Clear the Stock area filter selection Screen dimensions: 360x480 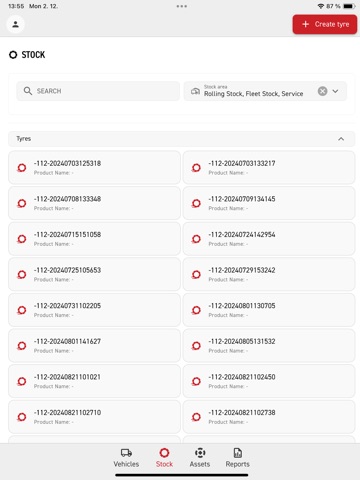(322, 91)
